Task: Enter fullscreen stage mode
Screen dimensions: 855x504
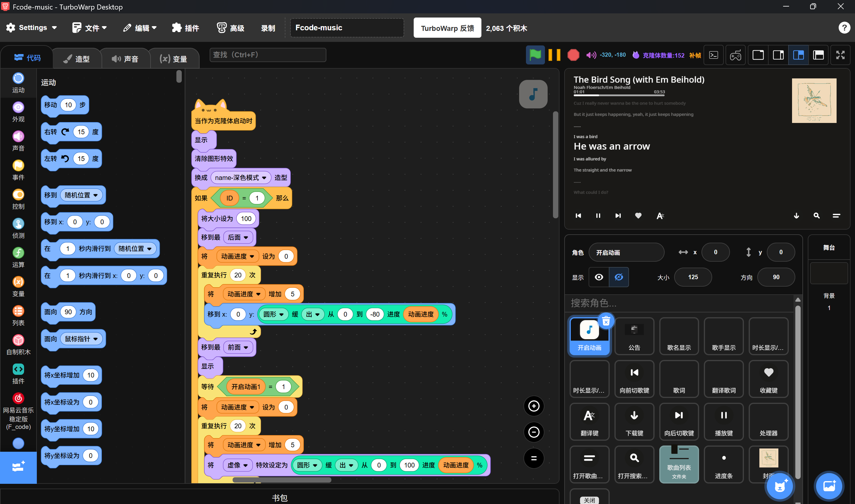Action: click(840, 55)
